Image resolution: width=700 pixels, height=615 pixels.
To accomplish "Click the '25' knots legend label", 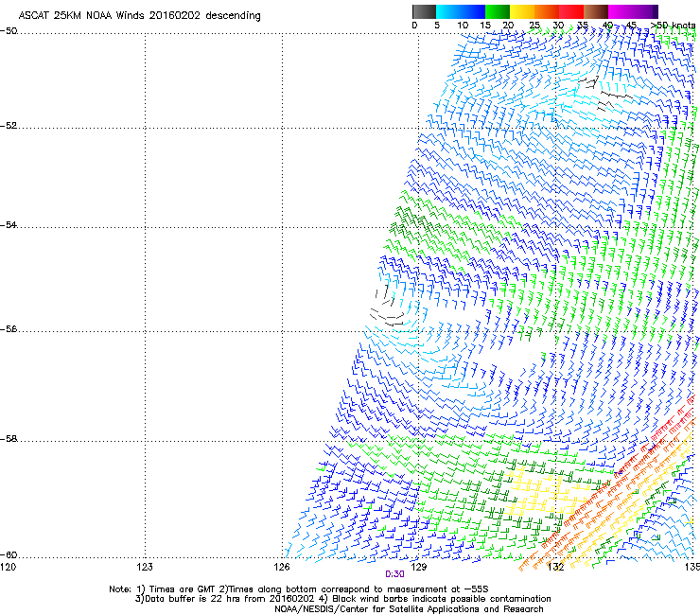I will [534, 26].
